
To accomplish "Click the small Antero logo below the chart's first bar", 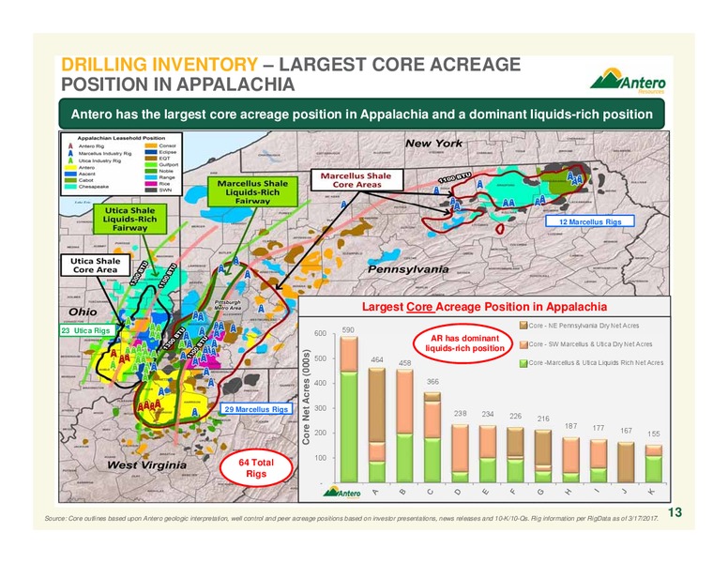I will click(342, 492).
